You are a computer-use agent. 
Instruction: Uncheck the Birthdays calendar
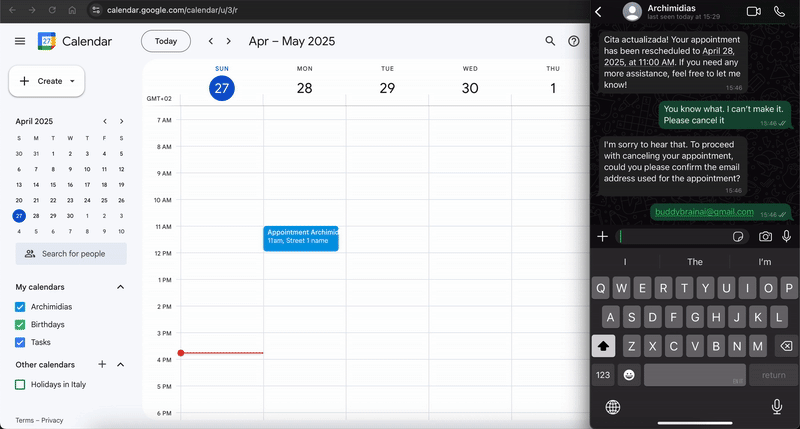(x=20, y=324)
